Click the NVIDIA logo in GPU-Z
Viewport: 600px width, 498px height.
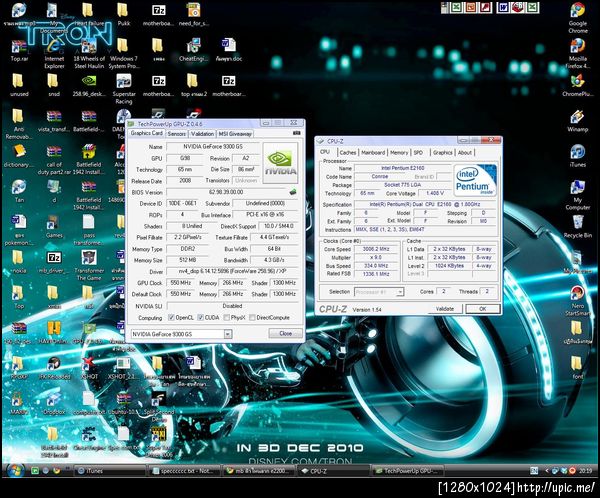point(280,163)
